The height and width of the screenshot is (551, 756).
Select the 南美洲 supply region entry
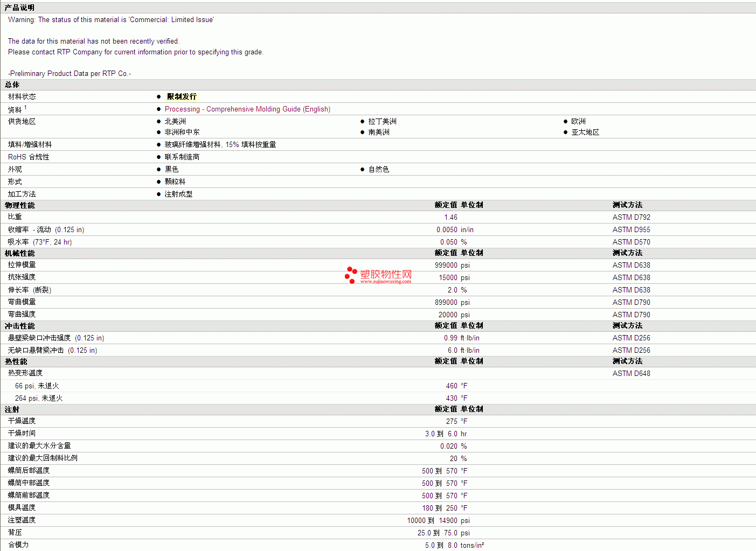coord(379,132)
